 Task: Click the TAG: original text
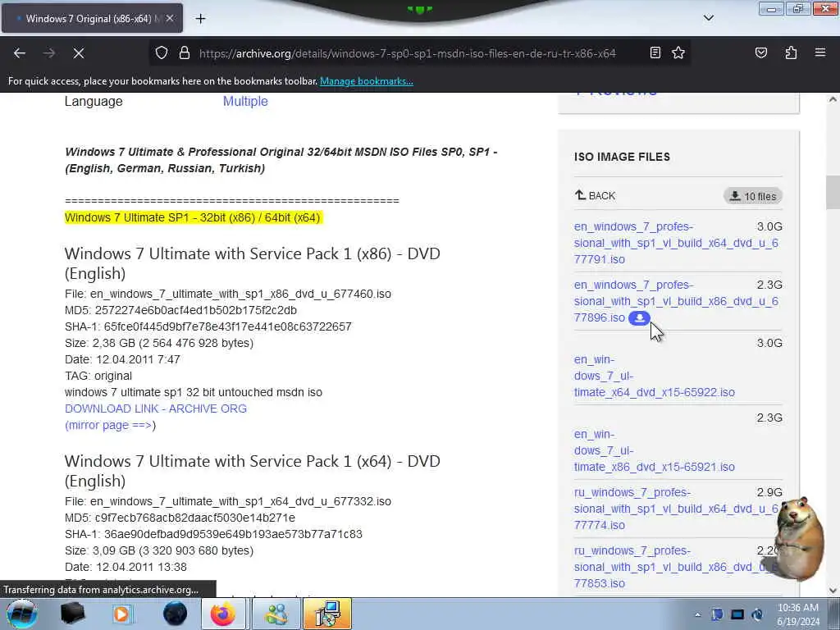[x=98, y=376]
